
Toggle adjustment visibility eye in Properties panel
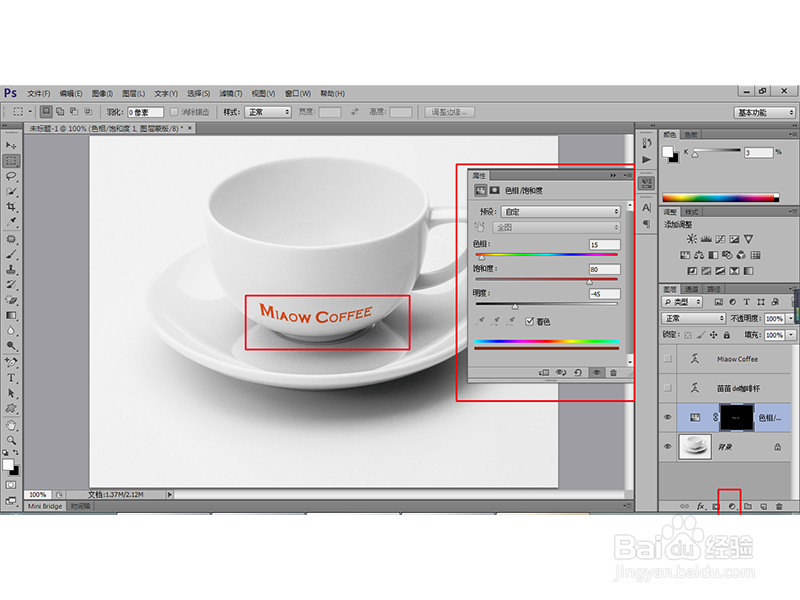[596, 372]
